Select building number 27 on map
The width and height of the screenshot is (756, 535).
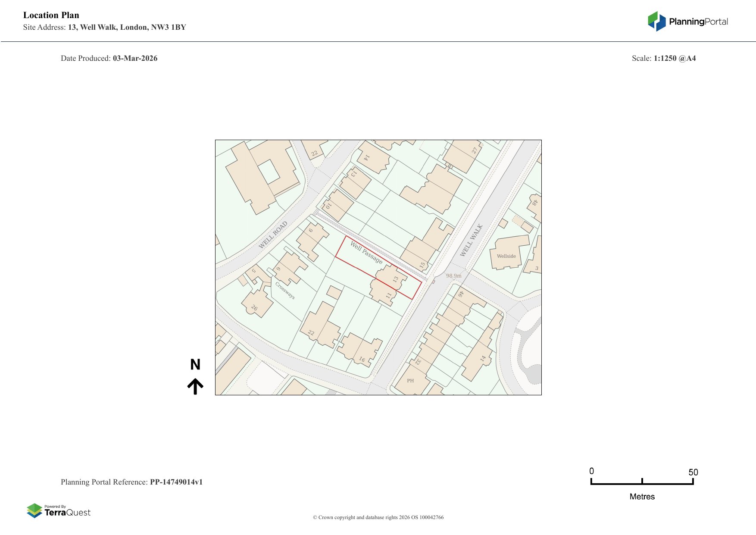tap(475, 150)
